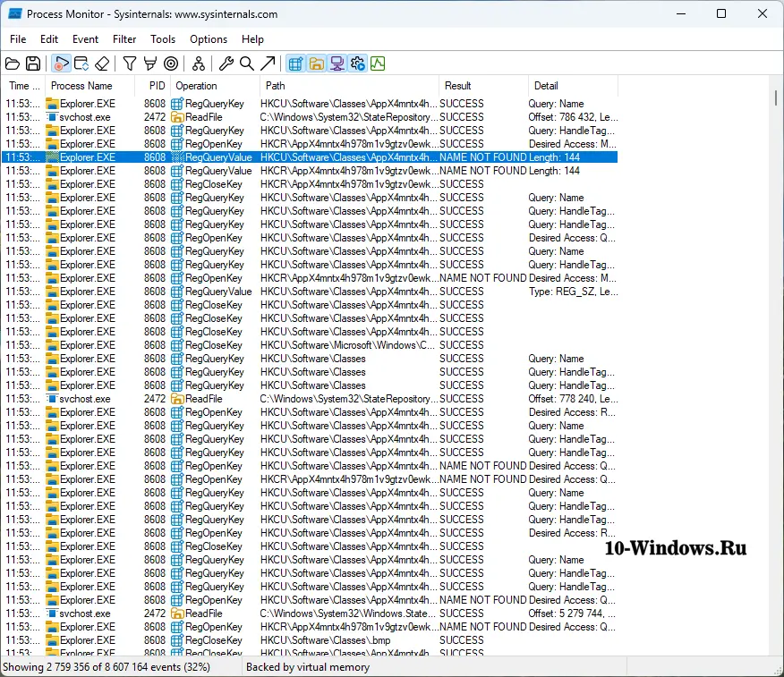Open the Edit menu
The image size is (784, 677).
(x=49, y=39)
